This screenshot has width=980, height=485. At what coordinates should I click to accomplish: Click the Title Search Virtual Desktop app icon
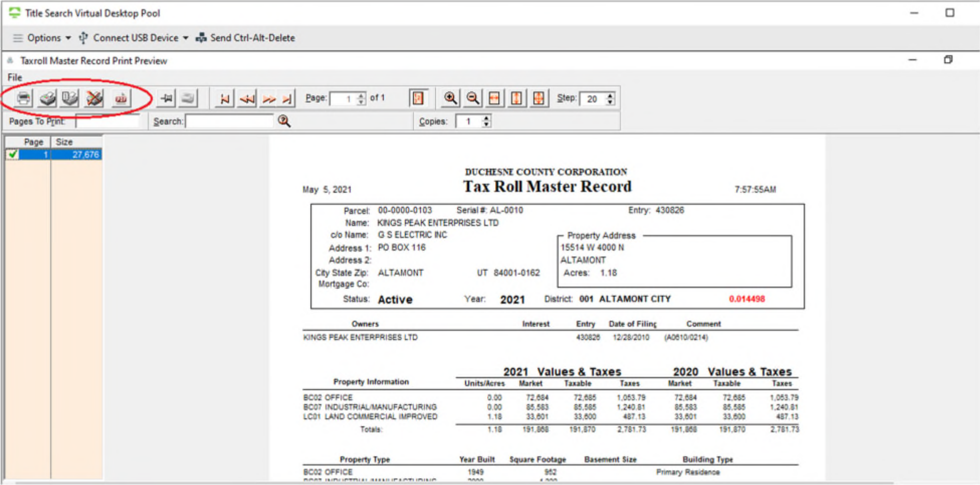tap(15, 13)
